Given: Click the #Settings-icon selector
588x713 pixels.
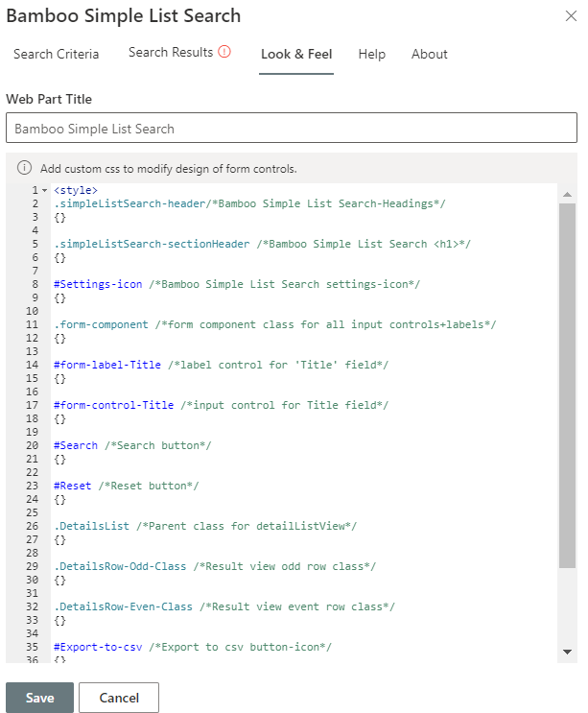Looking at the screenshot, I should pyautogui.click(x=98, y=284).
